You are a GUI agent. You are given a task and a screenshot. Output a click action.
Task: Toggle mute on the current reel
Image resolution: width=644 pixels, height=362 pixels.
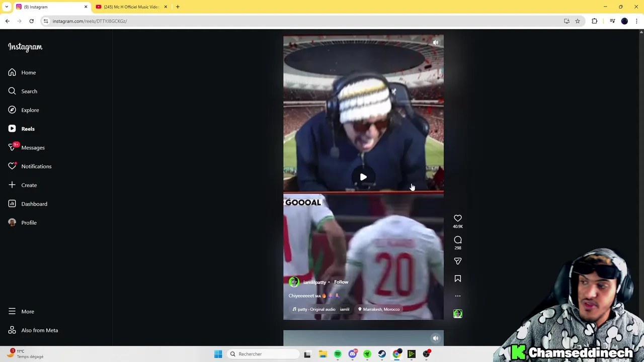pos(436,43)
